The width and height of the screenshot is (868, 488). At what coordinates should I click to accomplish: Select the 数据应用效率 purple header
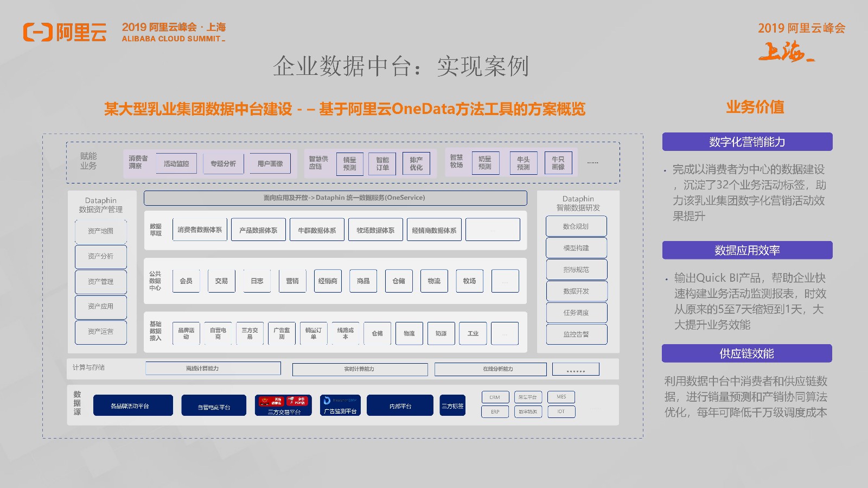click(747, 250)
